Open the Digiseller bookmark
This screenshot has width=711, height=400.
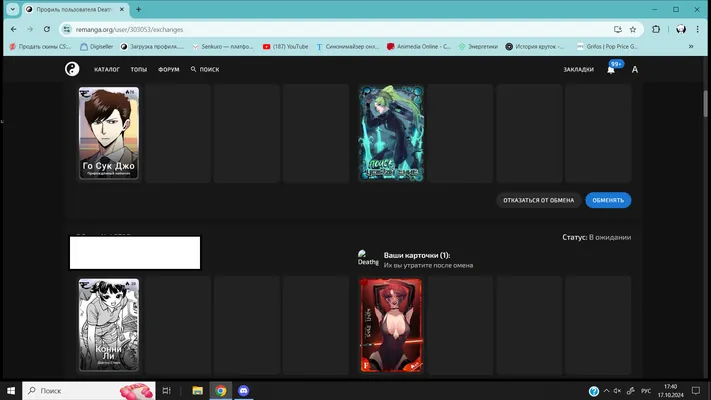(x=97, y=46)
